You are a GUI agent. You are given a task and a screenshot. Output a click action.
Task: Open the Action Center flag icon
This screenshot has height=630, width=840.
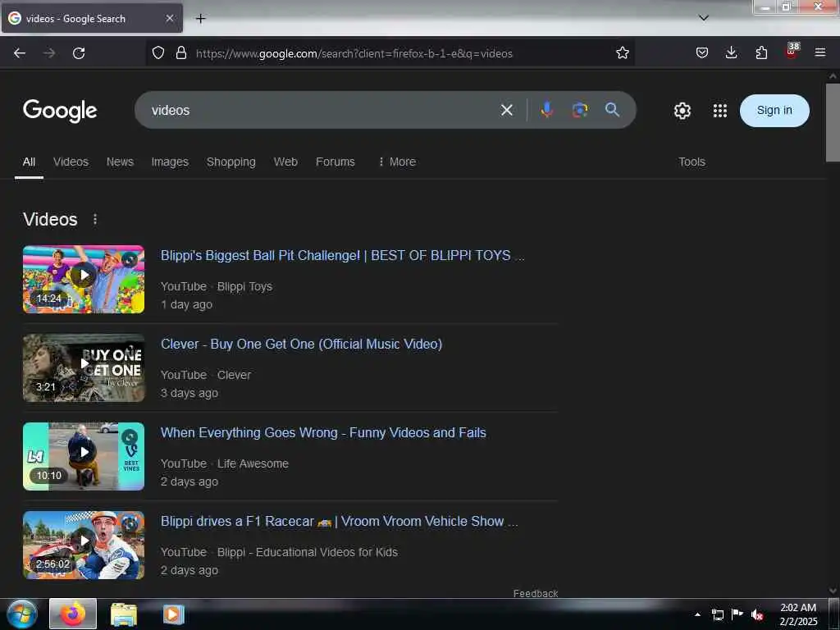737,614
